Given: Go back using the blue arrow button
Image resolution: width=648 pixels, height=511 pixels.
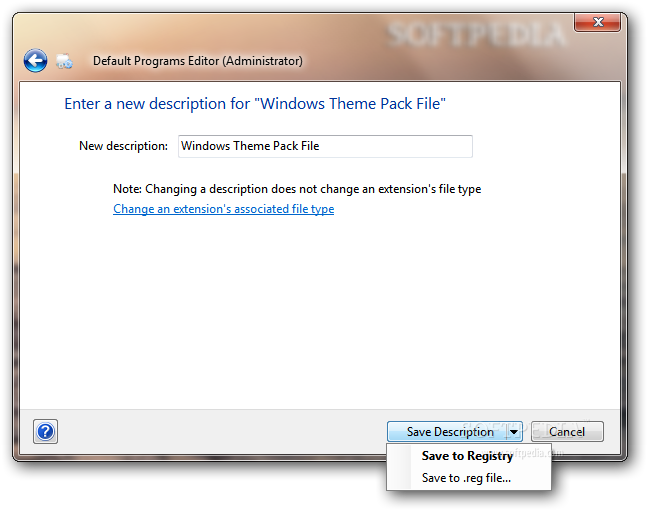Looking at the screenshot, I should click(35, 60).
